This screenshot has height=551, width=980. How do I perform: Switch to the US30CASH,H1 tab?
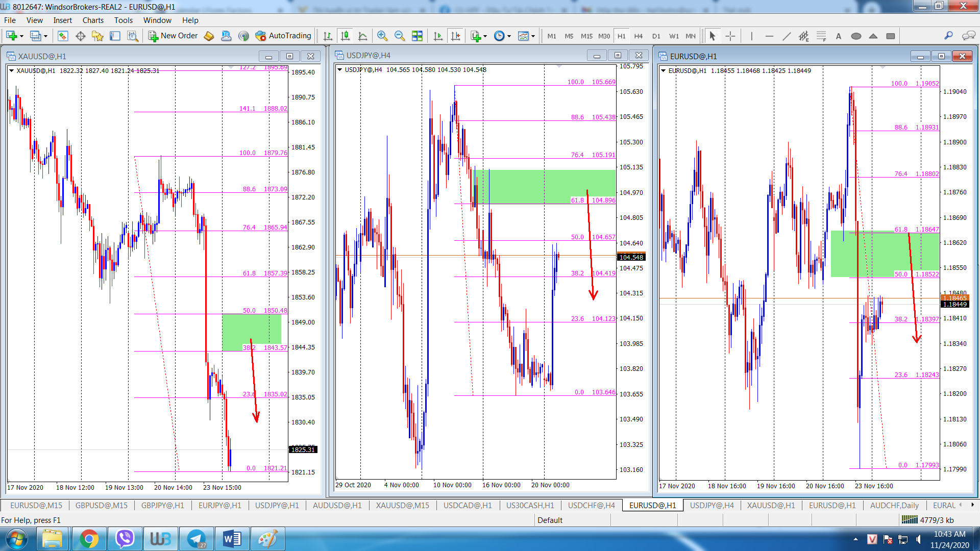530,505
